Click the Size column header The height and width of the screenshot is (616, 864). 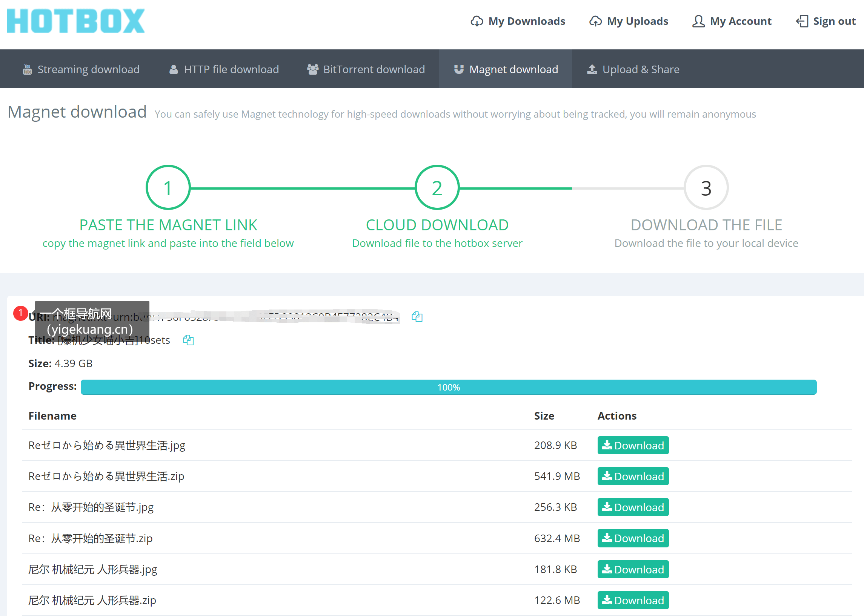click(x=544, y=416)
